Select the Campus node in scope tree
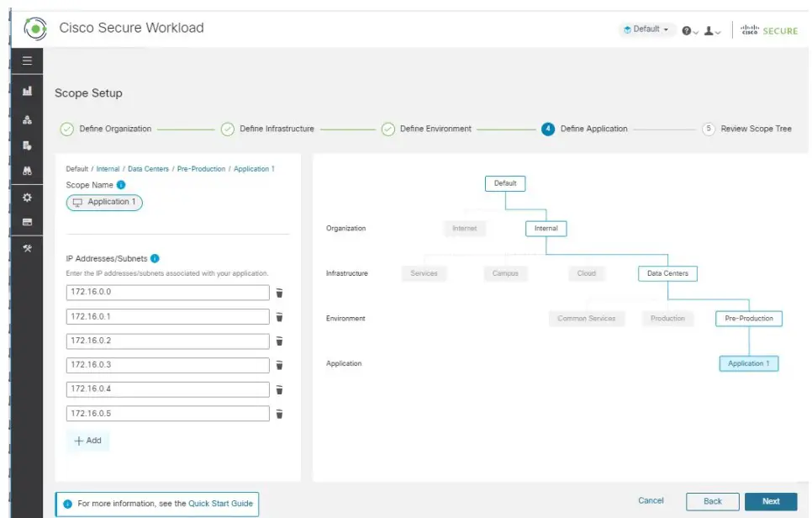Viewport: 812px width, 518px height. pos(505,273)
